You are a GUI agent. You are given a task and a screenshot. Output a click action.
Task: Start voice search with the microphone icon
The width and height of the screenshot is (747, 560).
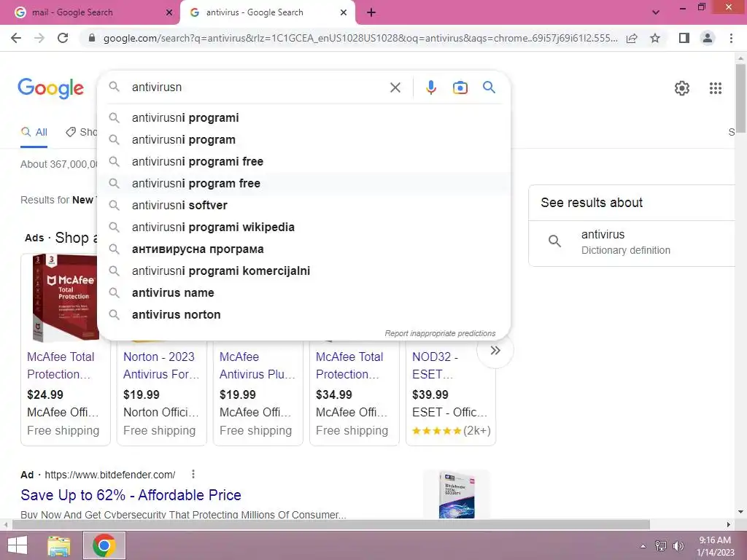pos(430,87)
